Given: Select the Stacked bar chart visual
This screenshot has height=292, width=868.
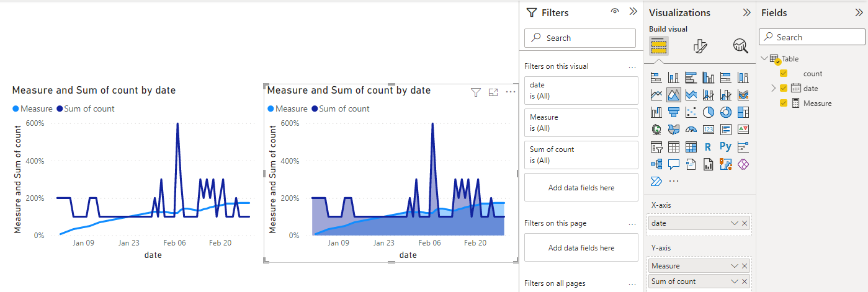Looking at the screenshot, I should pyautogui.click(x=656, y=77).
